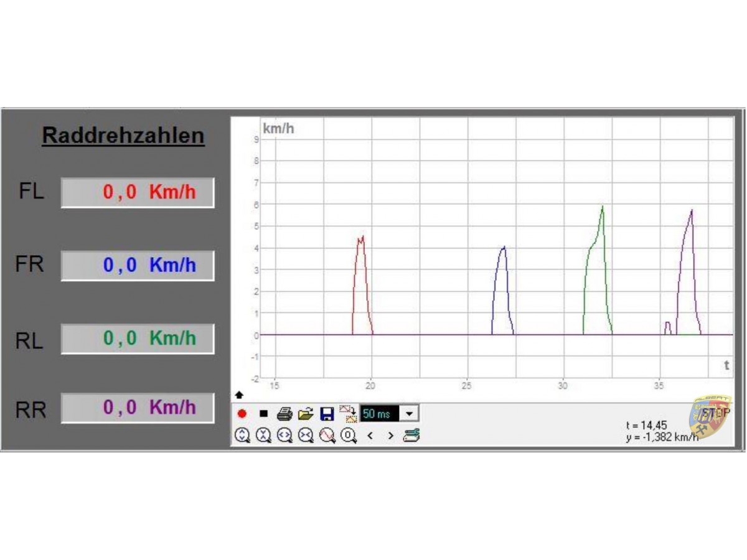Viewport: 747px width, 560px height.
Task: Open chart settings with the tools icon
Action: (411, 436)
